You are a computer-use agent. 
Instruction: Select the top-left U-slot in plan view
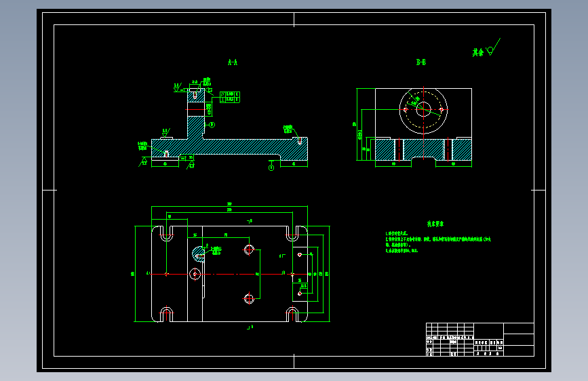tap(167, 233)
